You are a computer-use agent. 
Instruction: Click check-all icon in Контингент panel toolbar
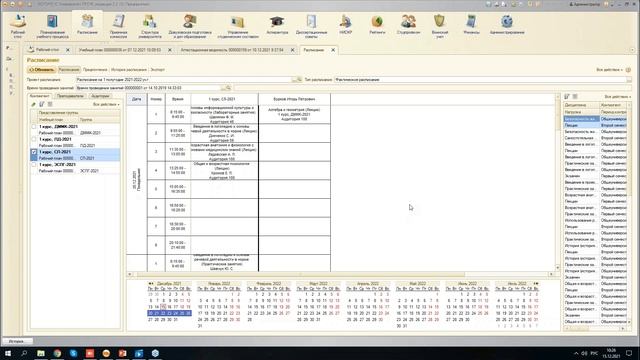[42, 104]
